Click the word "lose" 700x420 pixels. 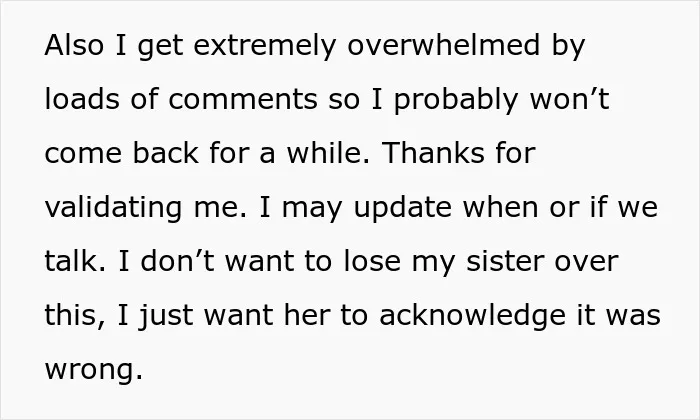coord(372,261)
